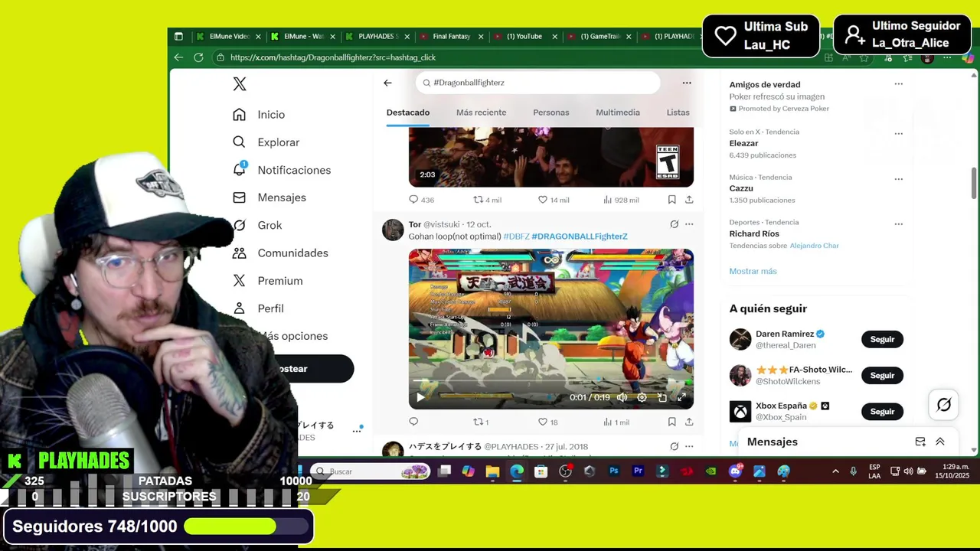This screenshot has height=551, width=980.
Task: Open Premium in the sidebar
Action: coord(268,281)
